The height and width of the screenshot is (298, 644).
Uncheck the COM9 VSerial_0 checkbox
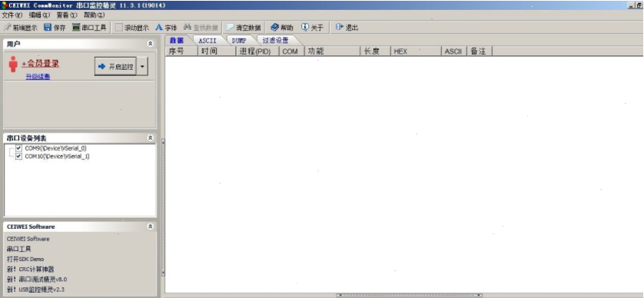coord(19,148)
